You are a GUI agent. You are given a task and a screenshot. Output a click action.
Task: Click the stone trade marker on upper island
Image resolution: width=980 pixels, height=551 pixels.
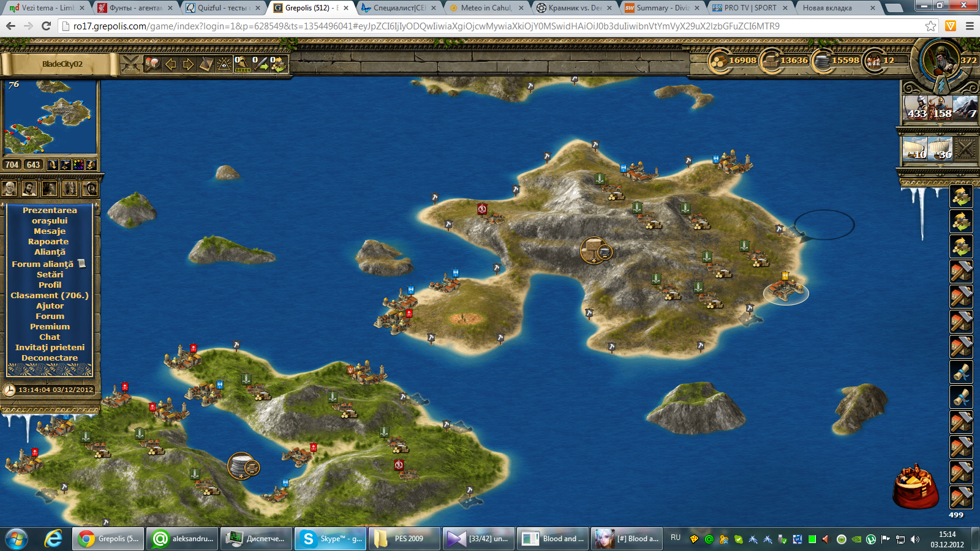(594, 250)
